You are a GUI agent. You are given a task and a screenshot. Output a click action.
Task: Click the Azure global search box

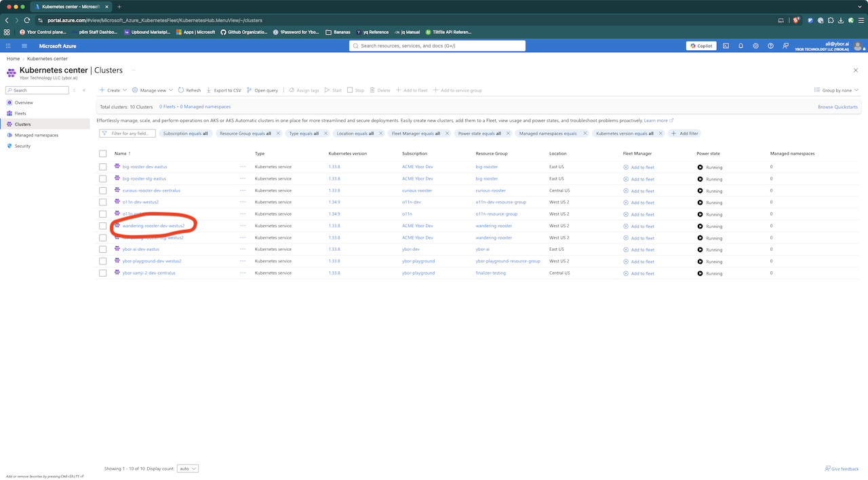pos(437,46)
